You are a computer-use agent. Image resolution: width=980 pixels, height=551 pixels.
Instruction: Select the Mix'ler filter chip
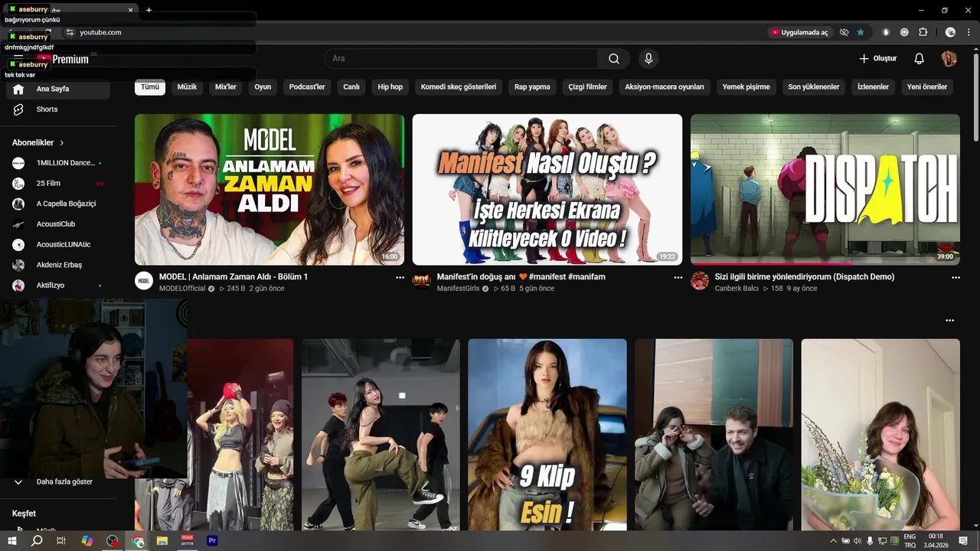[226, 87]
